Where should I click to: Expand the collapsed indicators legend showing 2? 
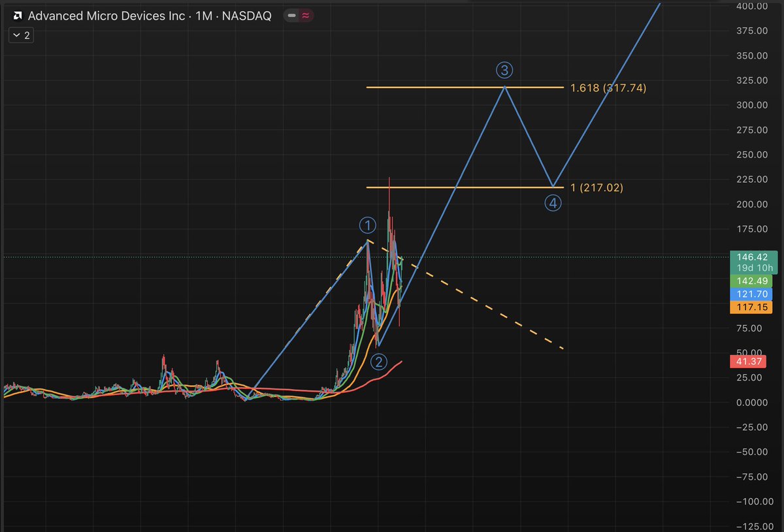tap(21, 35)
